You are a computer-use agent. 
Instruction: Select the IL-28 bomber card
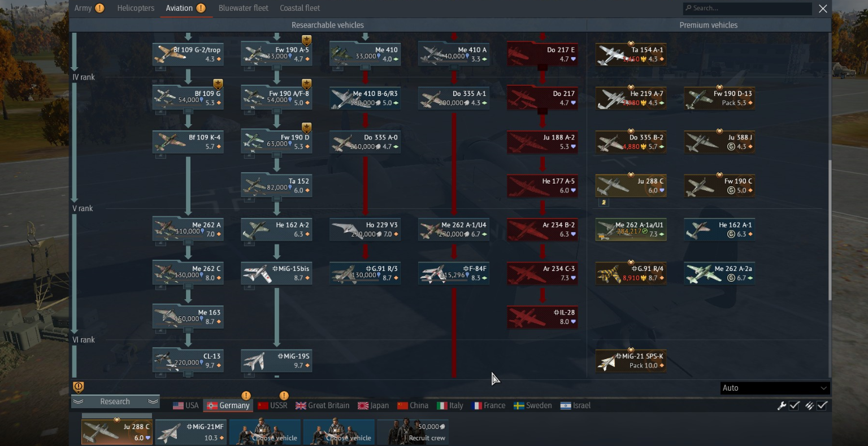[542, 317]
